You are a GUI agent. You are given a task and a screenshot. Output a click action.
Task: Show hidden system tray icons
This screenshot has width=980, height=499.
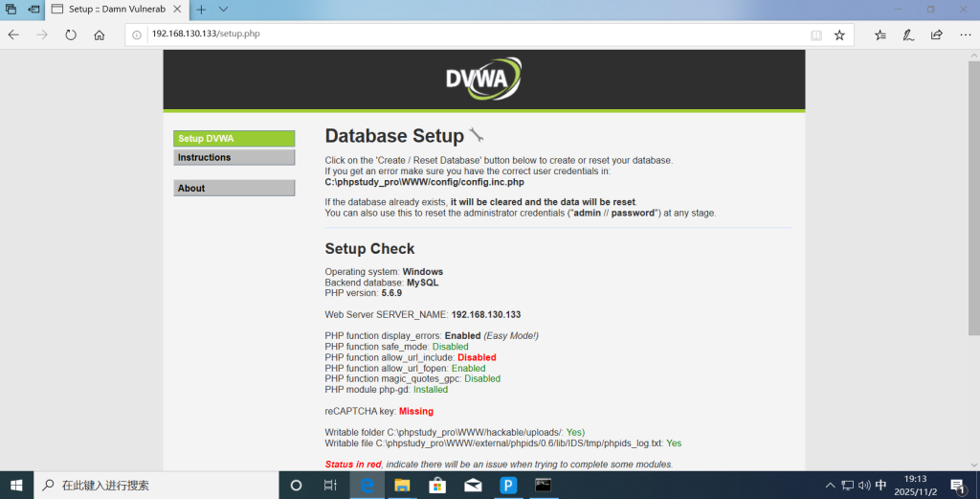(831, 486)
